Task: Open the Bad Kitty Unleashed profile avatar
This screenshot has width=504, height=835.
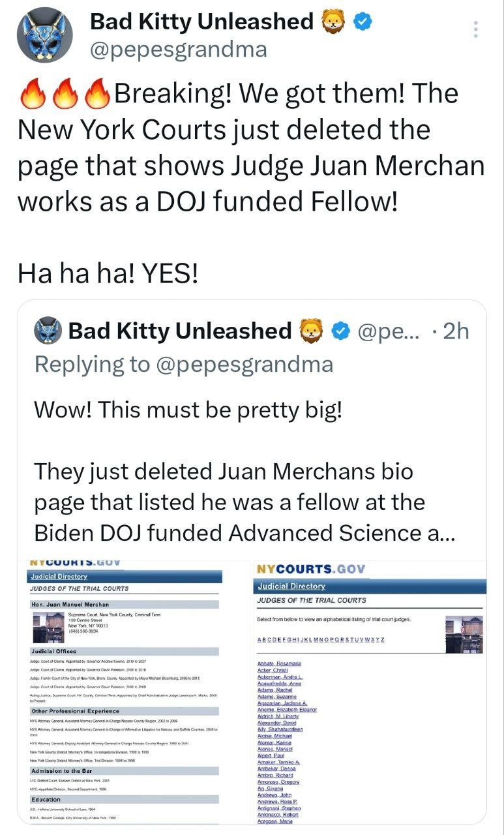Action: pyautogui.click(x=44, y=35)
